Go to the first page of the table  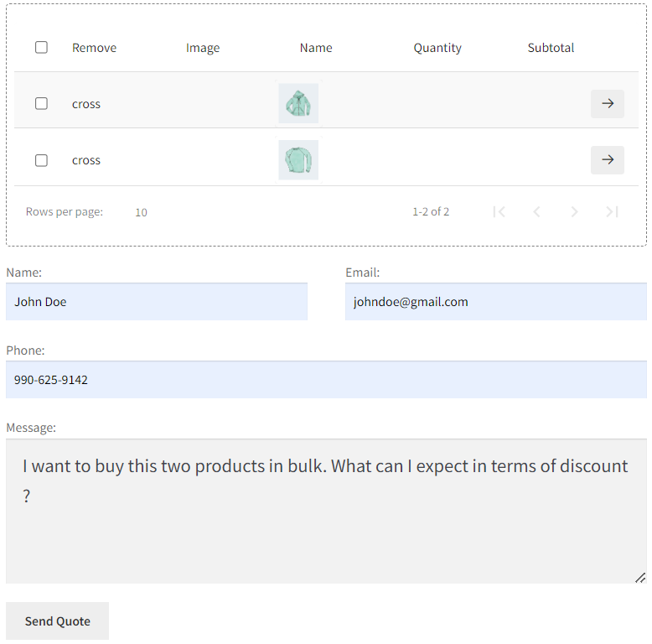(x=499, y=212)
